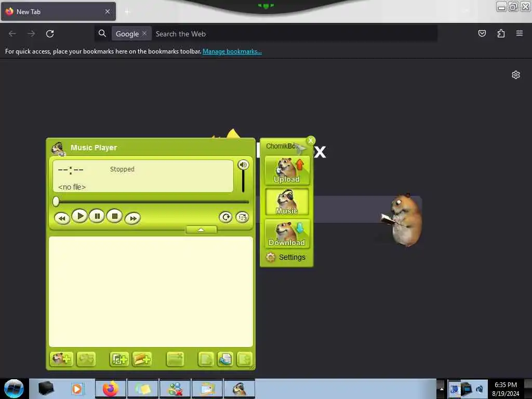The width and height of the screenshot is (532, 399).
Task: Pause playback in Music Player
Action: (x=97, y=216)
